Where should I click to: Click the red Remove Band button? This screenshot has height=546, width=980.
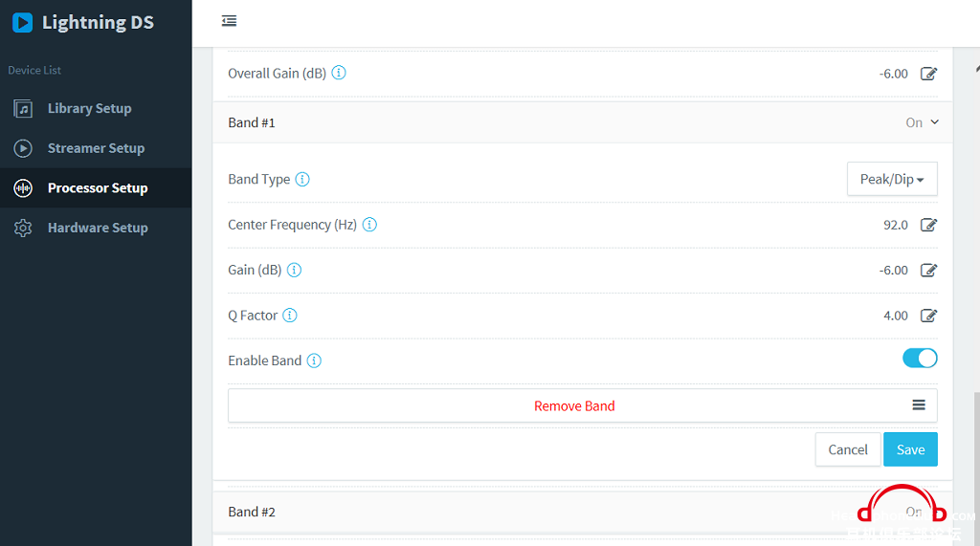tap(574, 406)
